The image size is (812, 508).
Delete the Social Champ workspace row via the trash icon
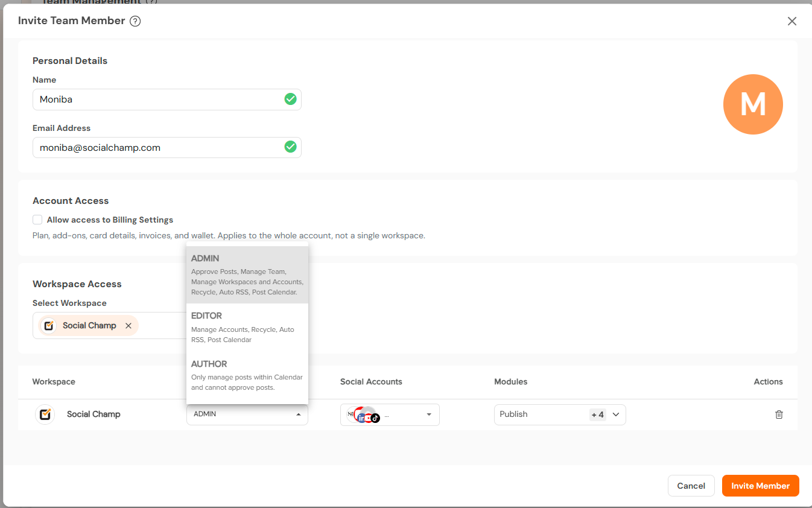coord(779,414)
